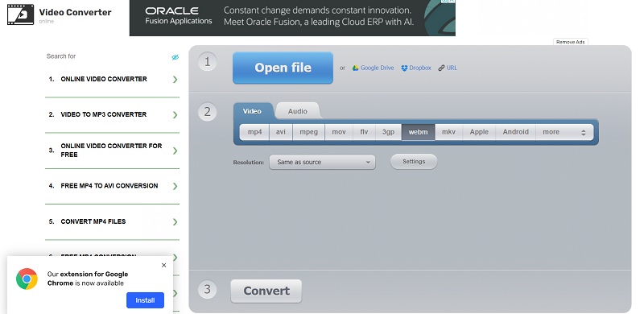
Task: Select the mov format
Action: 339,132
